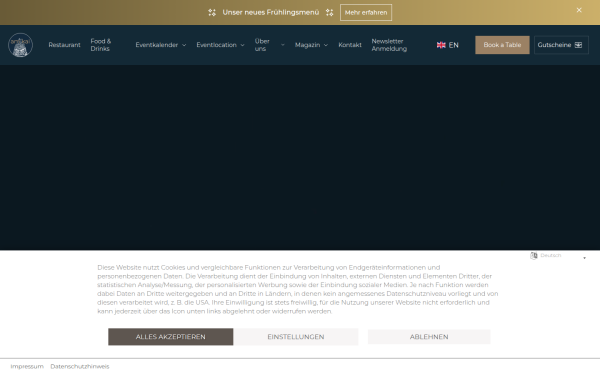Expand the Über uns submenu chevron
This screenshot has height=375, width=600.
pyautogui.click(x=283, y=45)
